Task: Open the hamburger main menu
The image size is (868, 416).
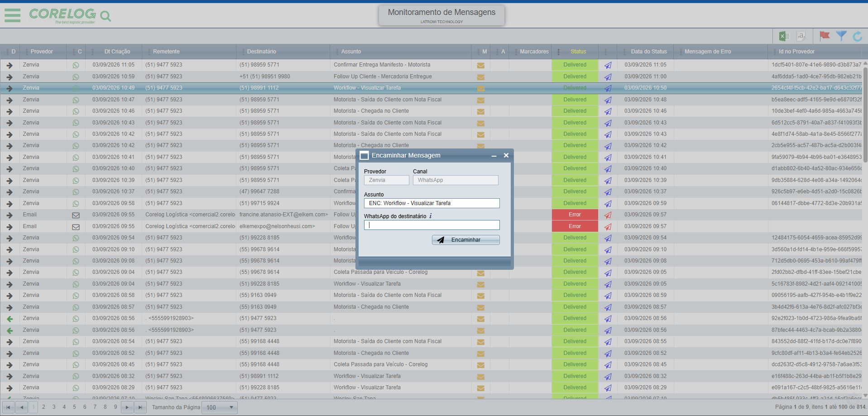Action: (12, 15)
